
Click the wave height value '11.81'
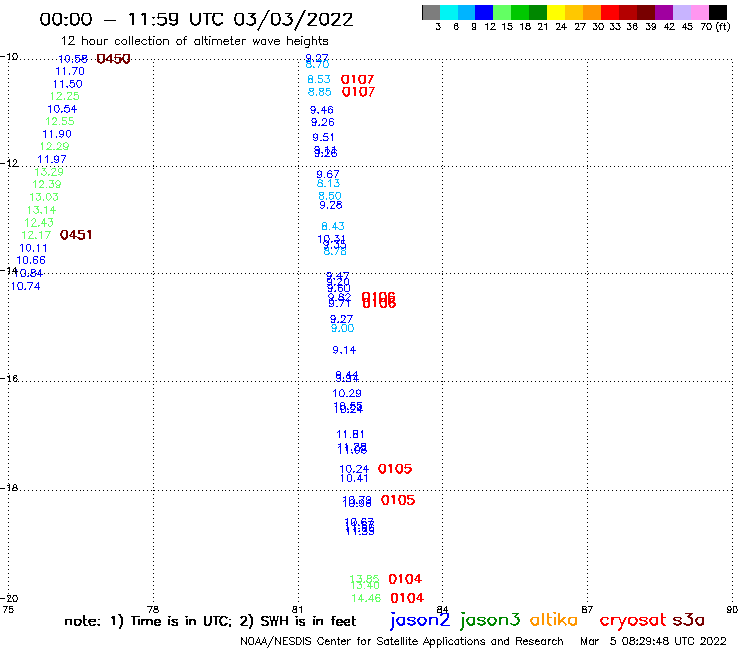point(350,434)
